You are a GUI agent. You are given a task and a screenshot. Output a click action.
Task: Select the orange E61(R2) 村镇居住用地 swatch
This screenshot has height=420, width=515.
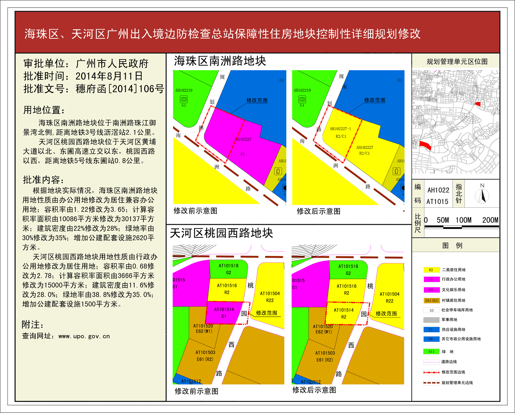pyautogui.click(x=431, y=300)
